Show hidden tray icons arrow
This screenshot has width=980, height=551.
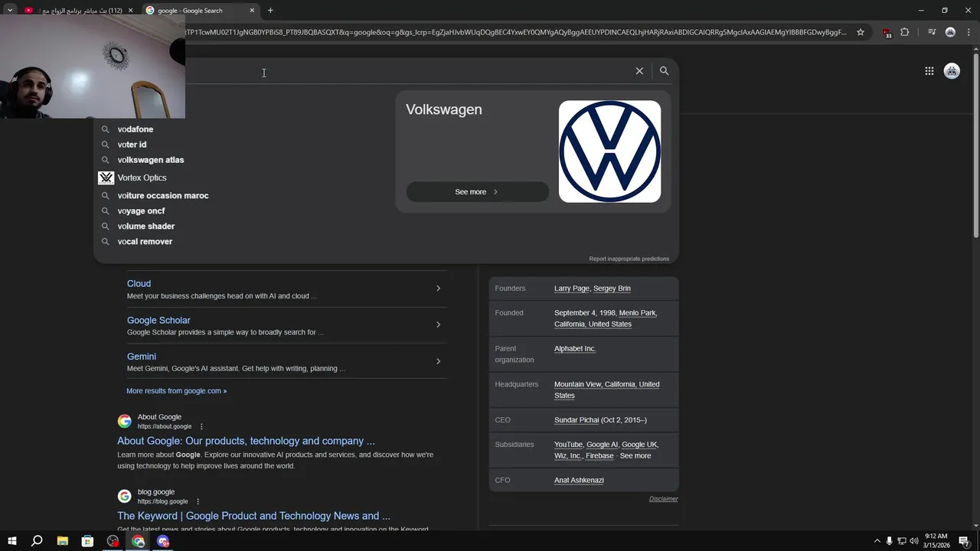pyautogui.click(x=877, y=541)
